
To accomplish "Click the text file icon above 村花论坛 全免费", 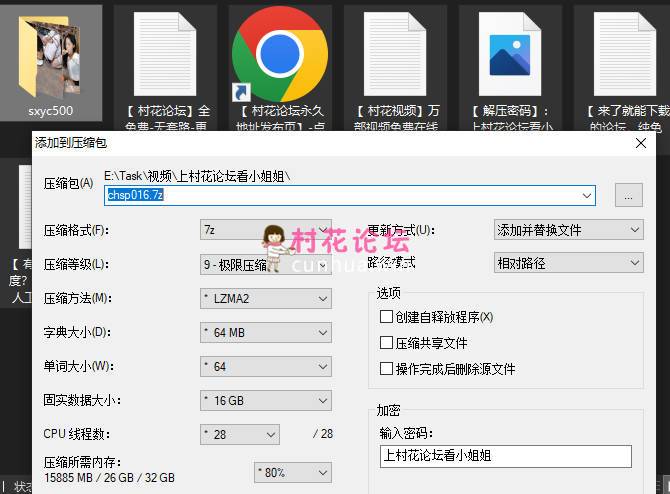I will point(165,53).
